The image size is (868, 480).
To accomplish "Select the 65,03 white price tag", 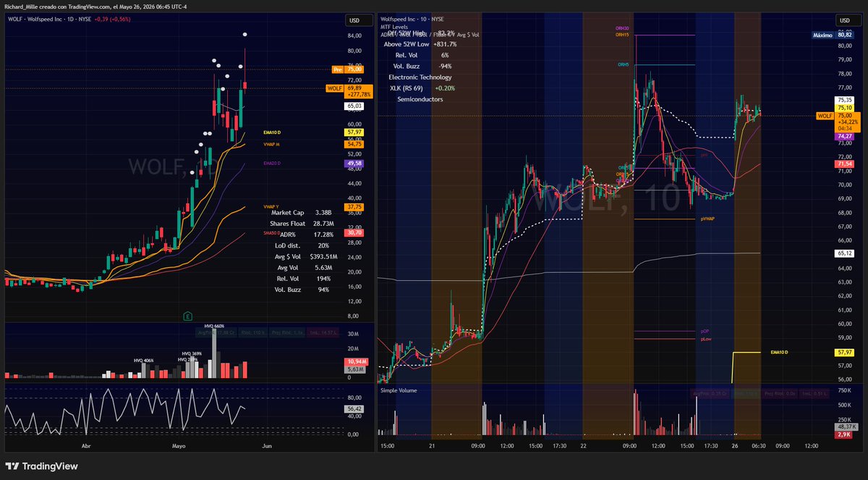I will click(354, 106).
